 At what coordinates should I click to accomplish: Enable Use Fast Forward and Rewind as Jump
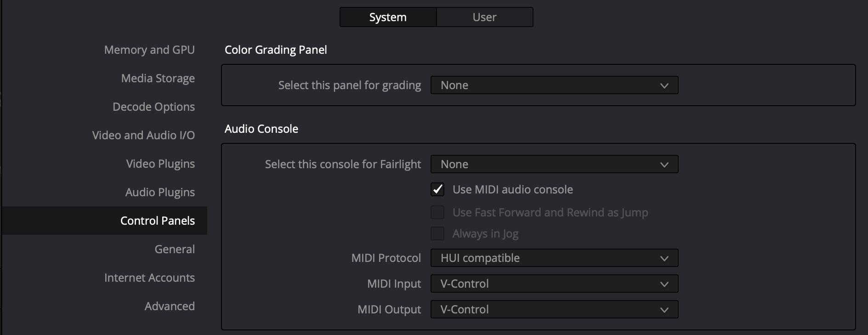(437, 212)
